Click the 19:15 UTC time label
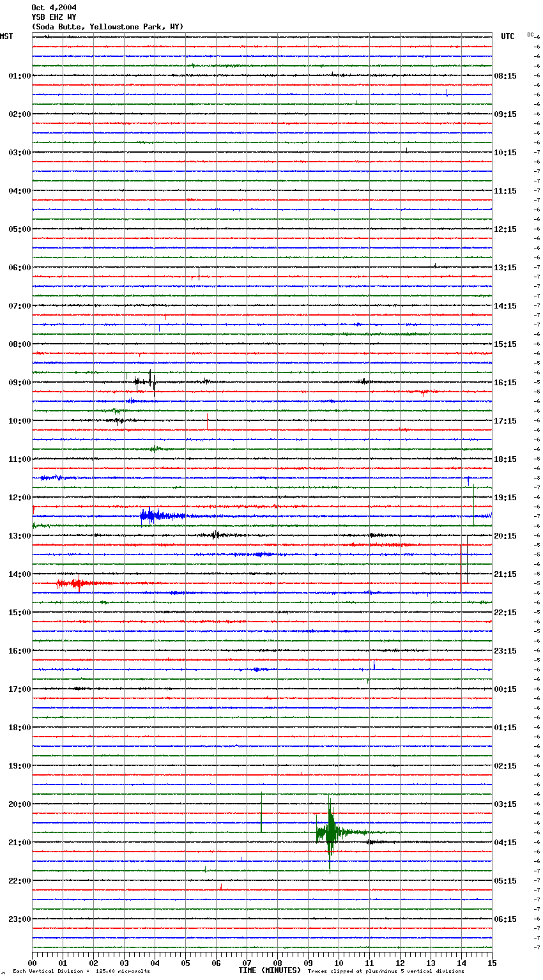 pyautogui.click(x=505, y=498)
